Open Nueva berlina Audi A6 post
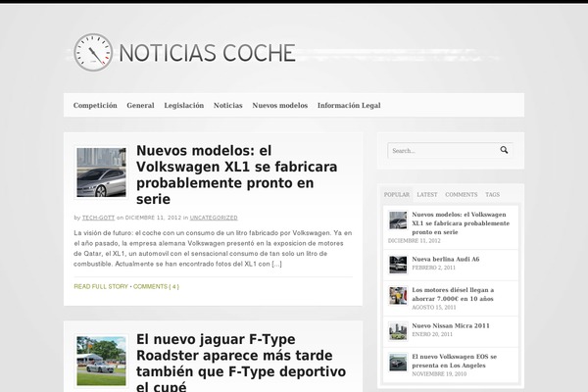Image resolution: width=588 pixels, height=392 pixels. tap(446, 259)
